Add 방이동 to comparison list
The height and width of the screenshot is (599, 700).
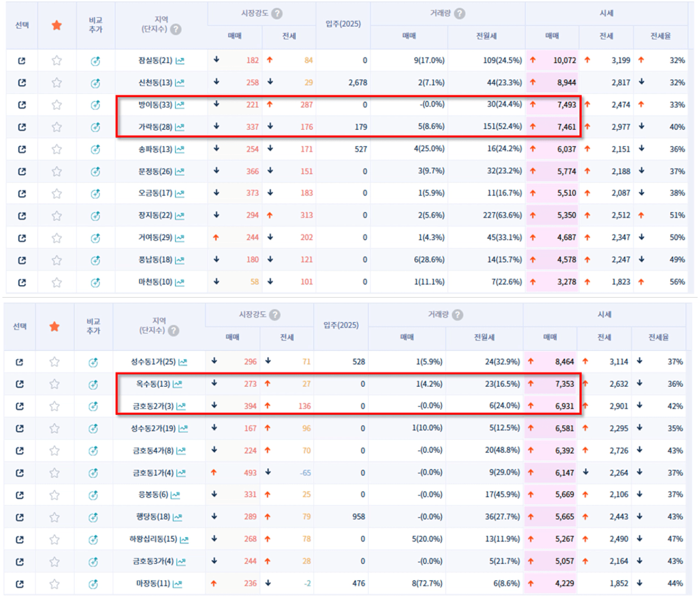(x=95, y=105)
